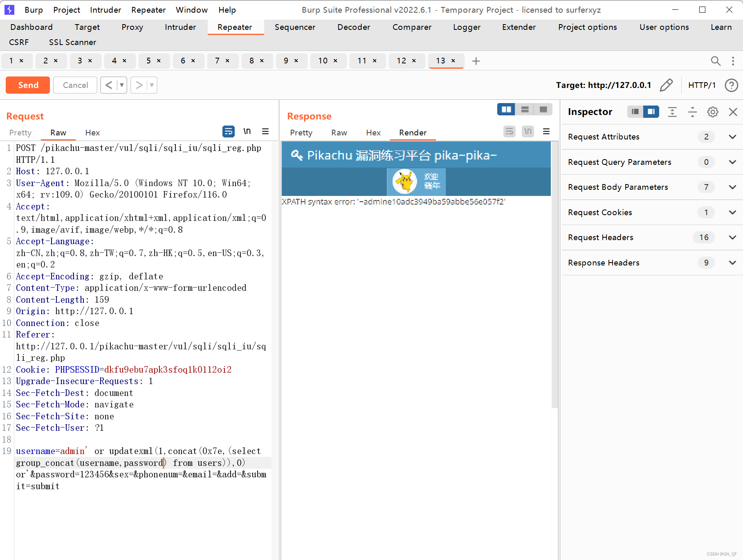Go forward in request history

click(x=139, y=85)
